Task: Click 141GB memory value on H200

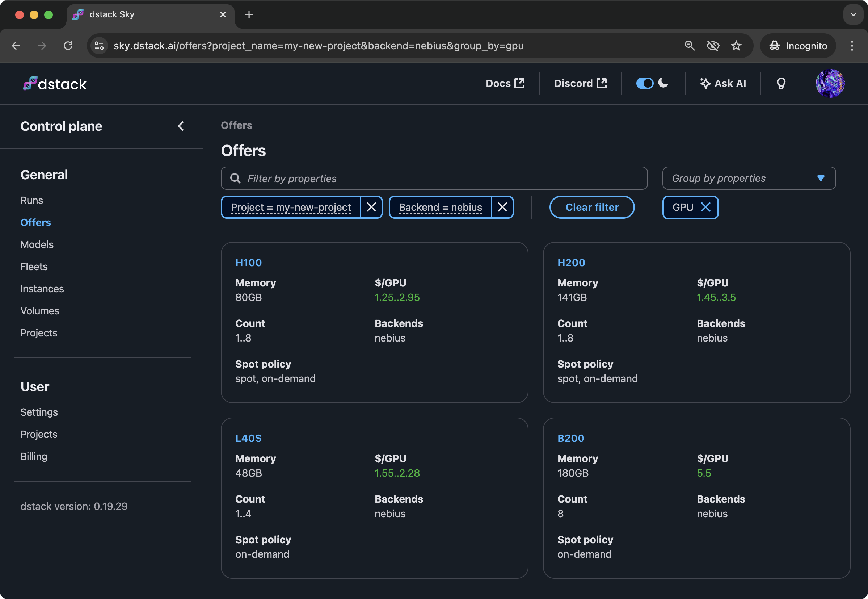Action: [x=572, y=298]
